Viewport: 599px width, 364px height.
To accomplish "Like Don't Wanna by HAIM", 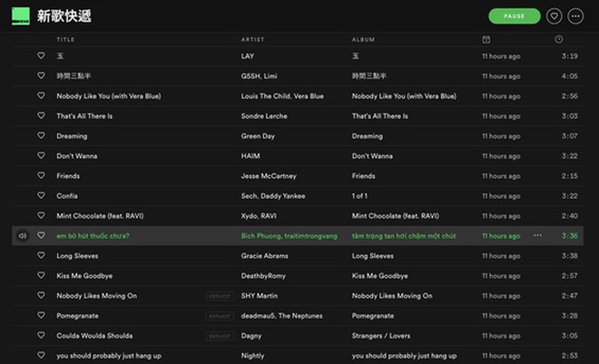I will 41,155.
